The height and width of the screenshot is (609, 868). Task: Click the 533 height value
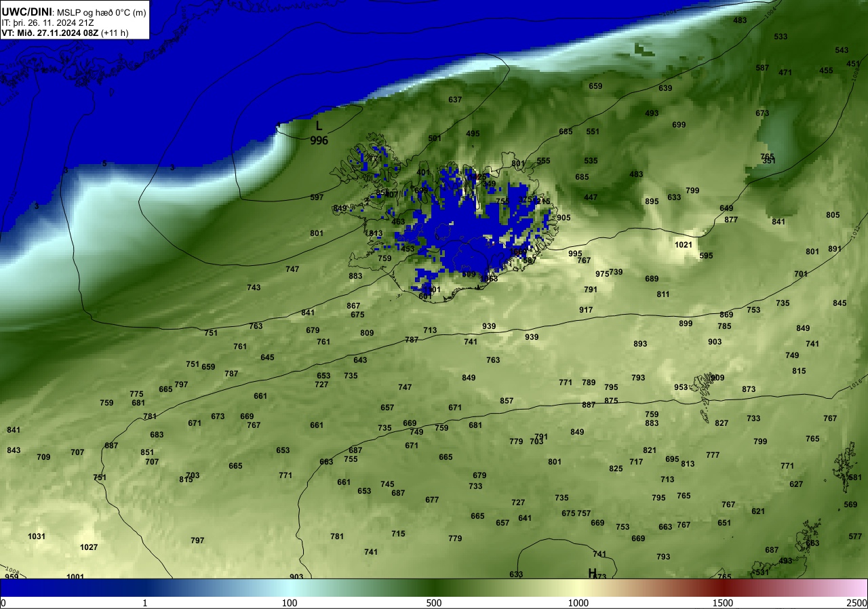point(781,37)
